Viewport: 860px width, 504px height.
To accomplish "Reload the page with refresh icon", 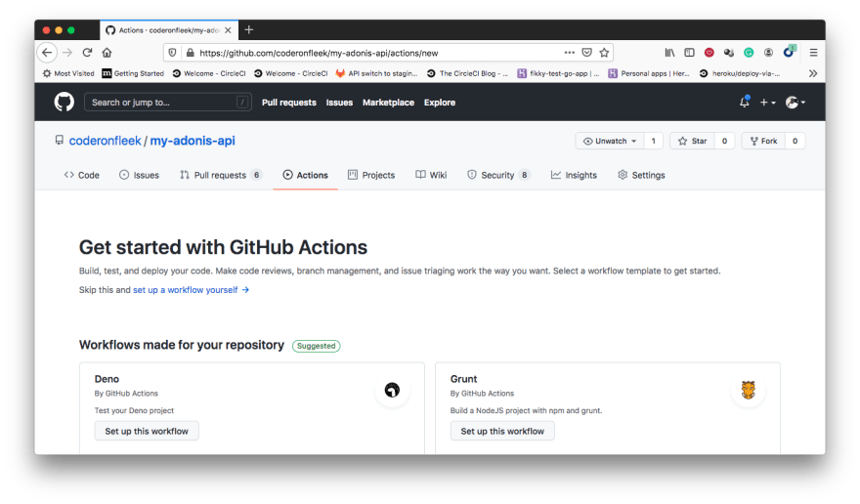I will click(87, 53).
